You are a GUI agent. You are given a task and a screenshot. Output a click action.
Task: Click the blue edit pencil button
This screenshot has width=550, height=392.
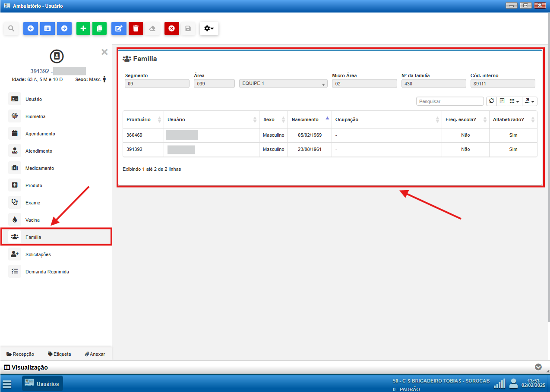(118, 28)
